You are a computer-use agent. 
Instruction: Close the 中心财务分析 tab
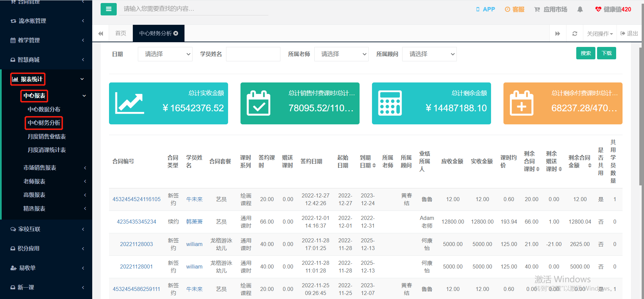[176, 33]
